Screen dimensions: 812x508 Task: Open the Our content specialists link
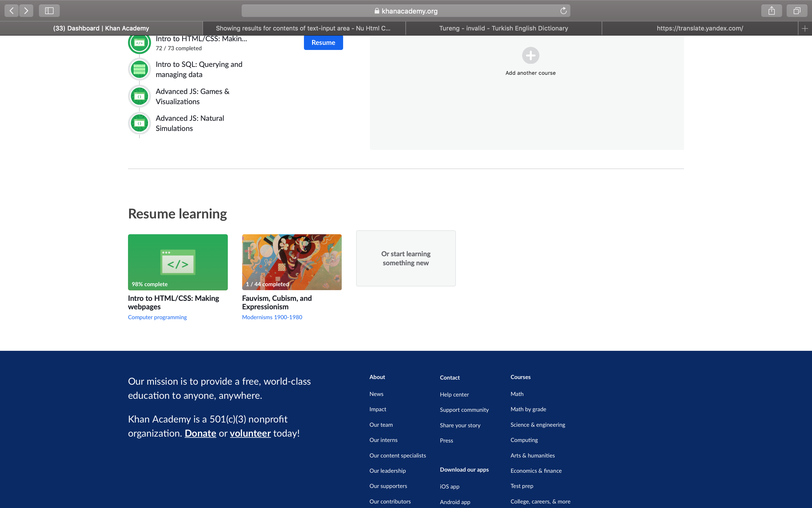click(398, 456)
